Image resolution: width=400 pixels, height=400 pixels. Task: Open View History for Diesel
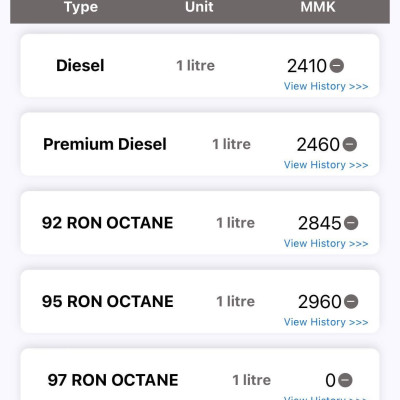coord(326,86)
